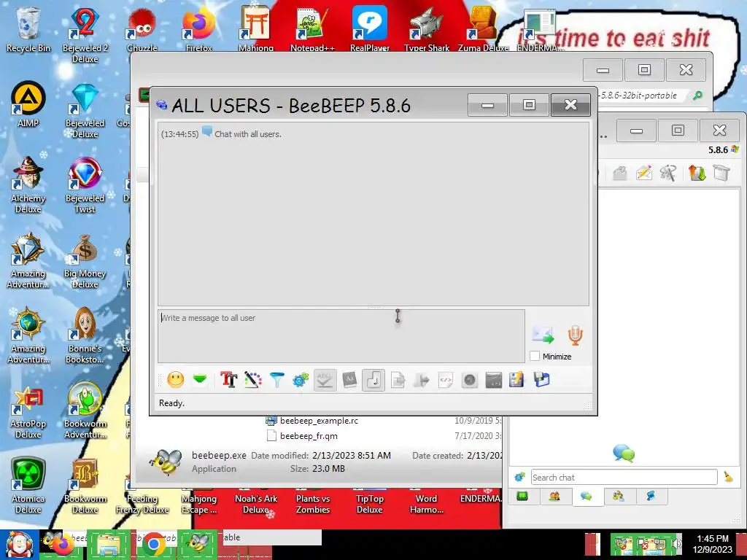This screenshot has height=560, width=747.
Task: Switch to the green board bottom tab
Action: pos(522,497)
